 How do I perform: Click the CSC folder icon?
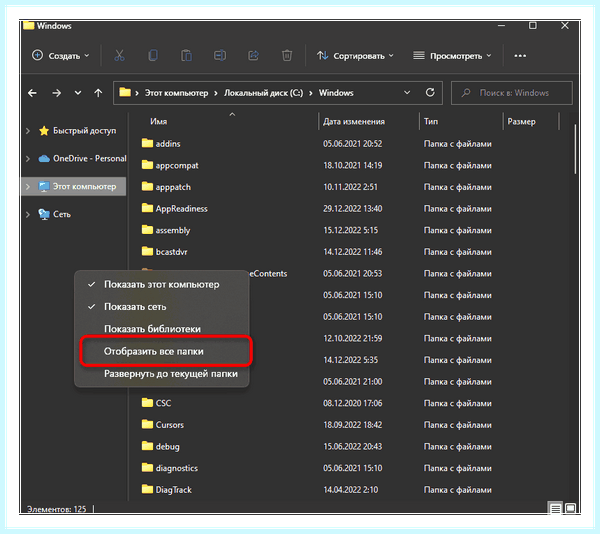pos(147,402)
